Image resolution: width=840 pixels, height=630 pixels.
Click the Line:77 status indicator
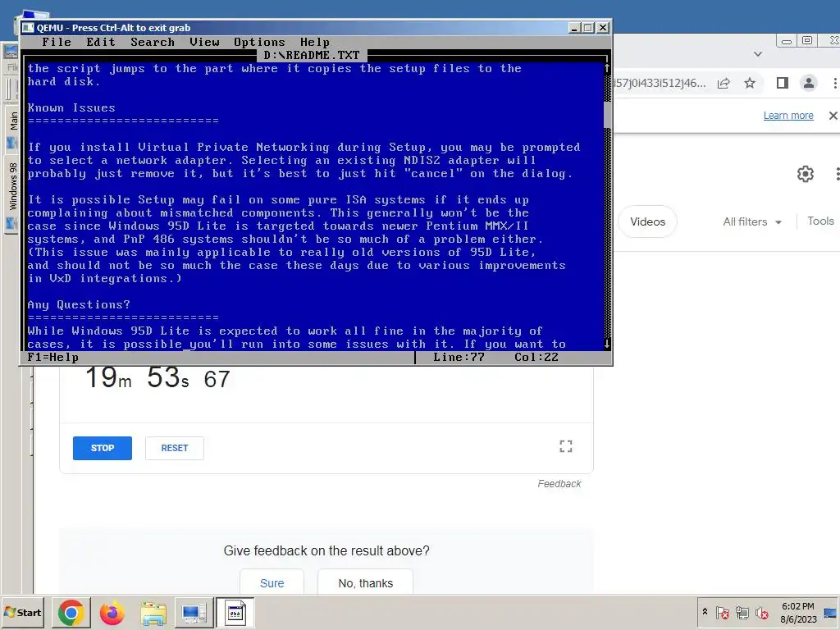point(459,358)
